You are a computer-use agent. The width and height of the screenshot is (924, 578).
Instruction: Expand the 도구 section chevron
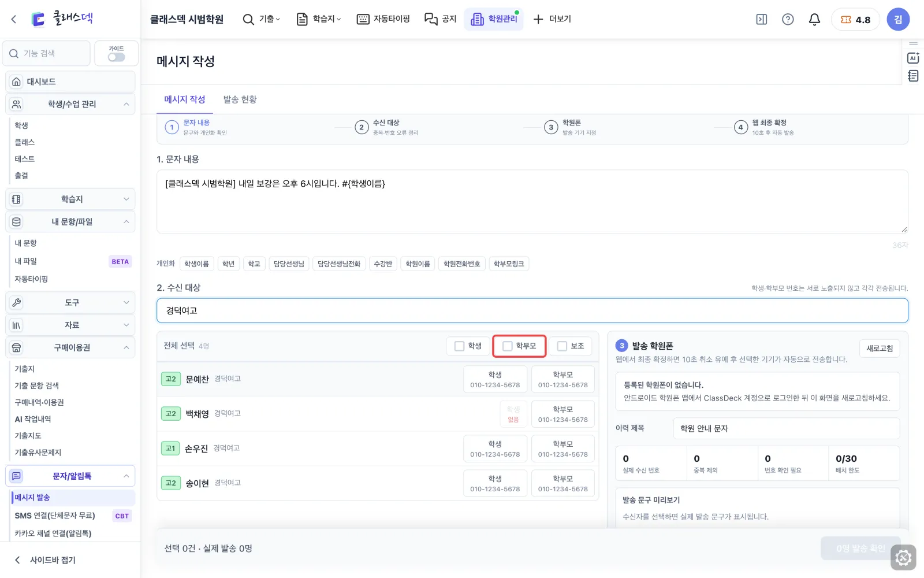126,302
